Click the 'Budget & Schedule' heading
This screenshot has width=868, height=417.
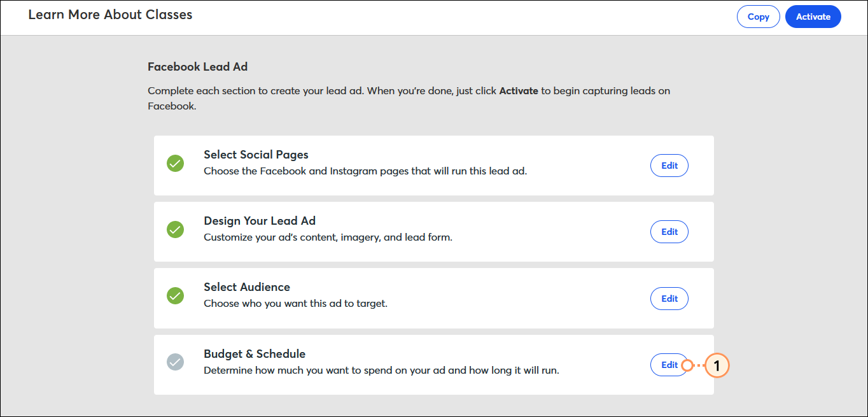[255, 354]
